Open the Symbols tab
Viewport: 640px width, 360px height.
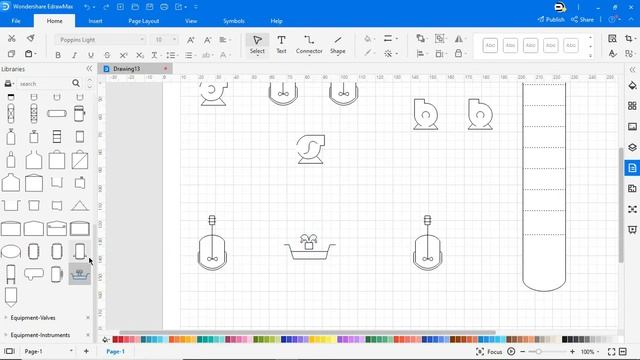234,21
